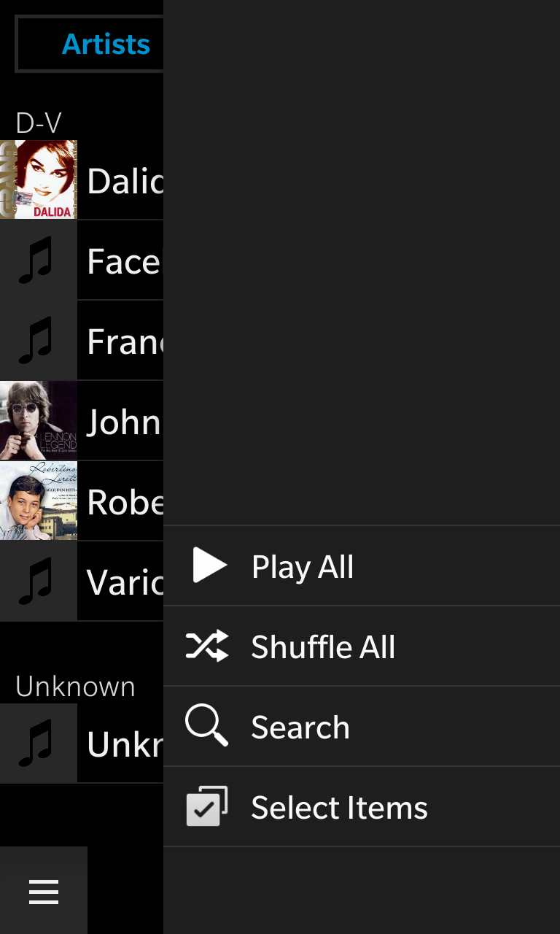Open the artist entry starting with Dalid
Viewport: 560px width, 934px height.
click(x=124, y=180)
